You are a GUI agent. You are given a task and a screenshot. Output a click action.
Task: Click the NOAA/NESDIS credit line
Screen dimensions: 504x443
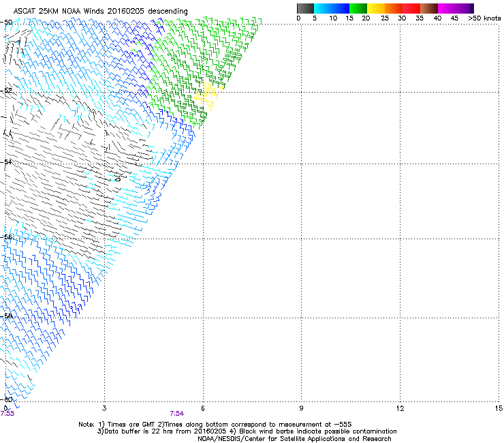pyautogui.click(x=294, y=439)
